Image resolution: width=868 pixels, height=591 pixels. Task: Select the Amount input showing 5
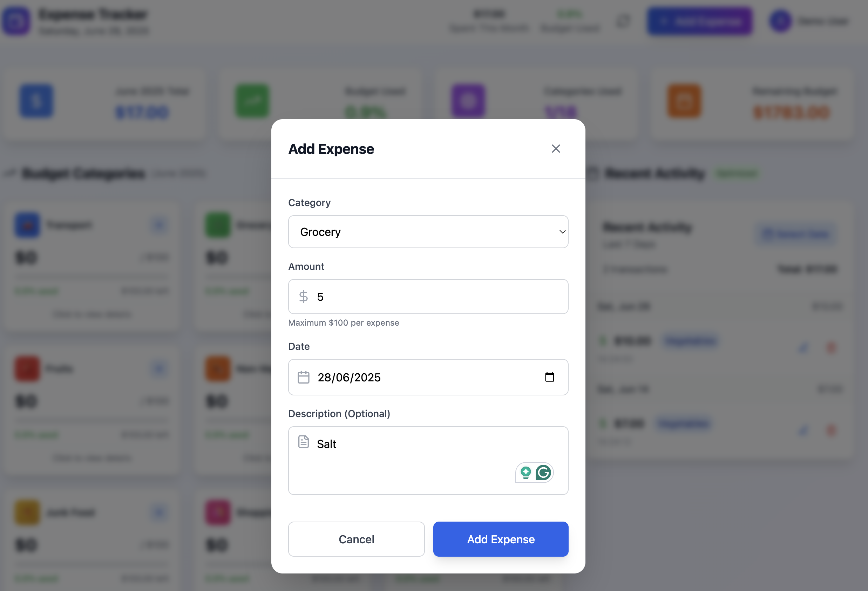428,297
